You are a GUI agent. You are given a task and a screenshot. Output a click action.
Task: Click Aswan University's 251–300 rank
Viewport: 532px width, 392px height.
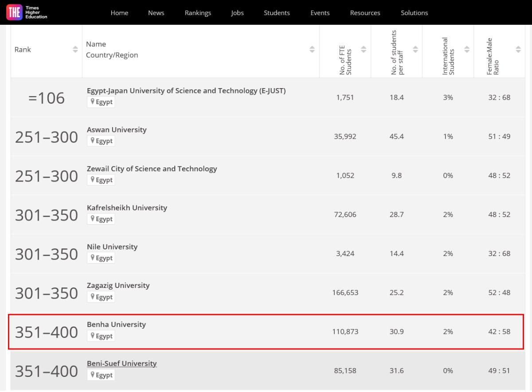pos(47,137)
